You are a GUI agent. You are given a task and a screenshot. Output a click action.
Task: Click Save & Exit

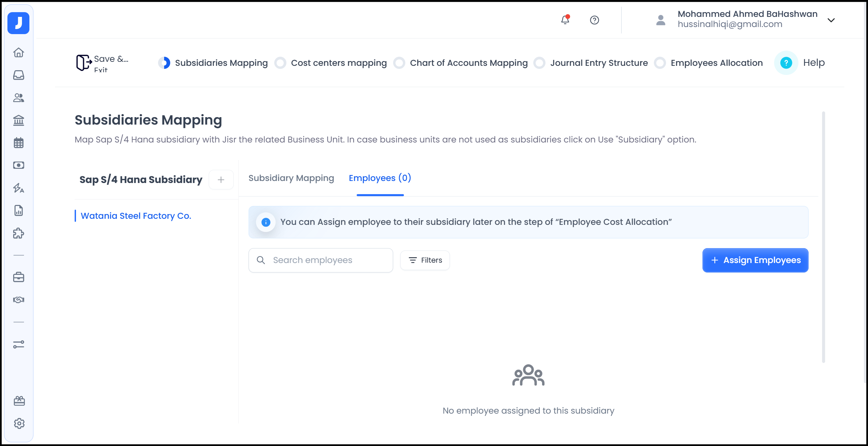click(101, 63)
